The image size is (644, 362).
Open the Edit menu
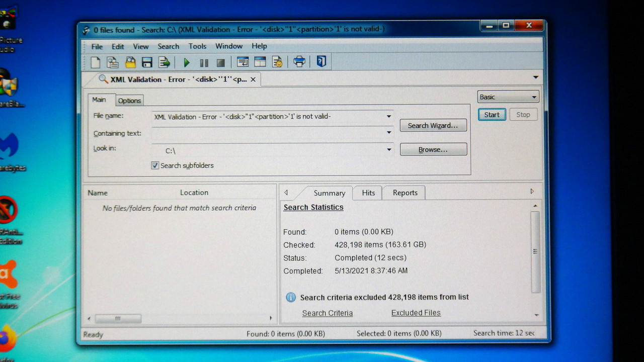(x=118, y=46)
